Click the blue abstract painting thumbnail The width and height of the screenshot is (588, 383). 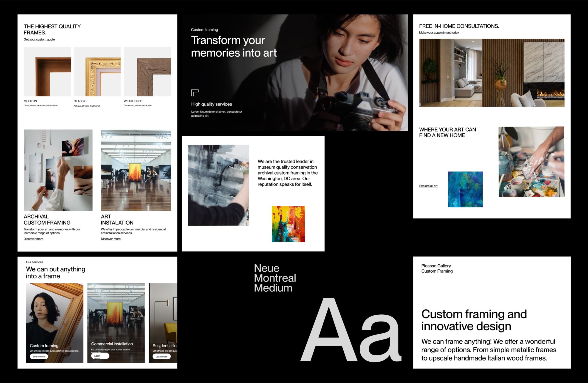point(465,189)
